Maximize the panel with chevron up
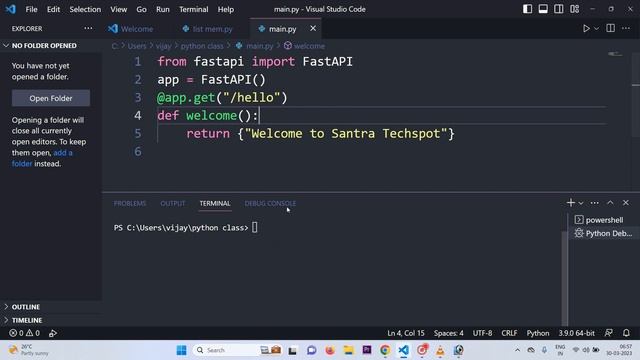Screen dimensions: 640x360 coord(610,203)
